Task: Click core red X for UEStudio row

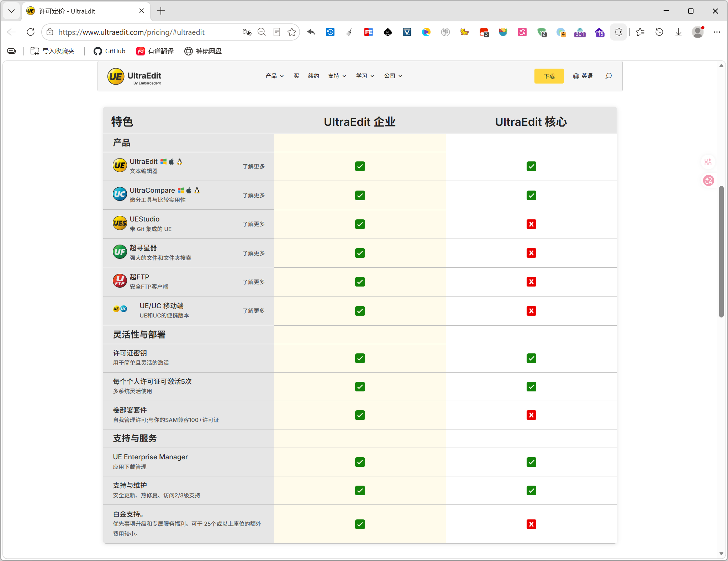Action: point(531,224)
